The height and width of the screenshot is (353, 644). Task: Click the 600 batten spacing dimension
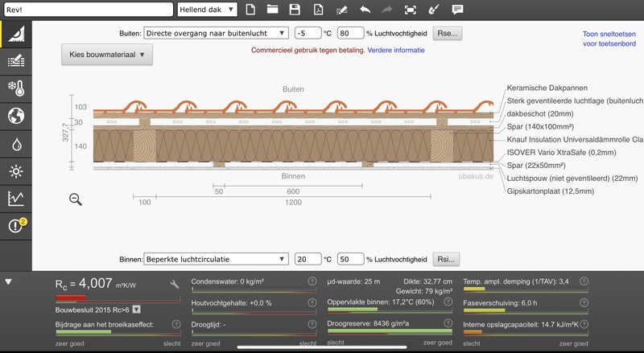293,191
